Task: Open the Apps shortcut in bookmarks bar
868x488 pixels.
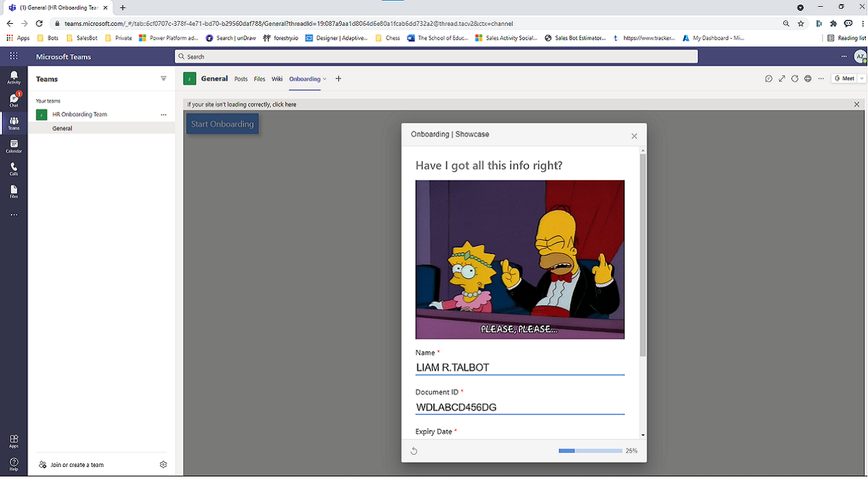Action: point(18,38)
